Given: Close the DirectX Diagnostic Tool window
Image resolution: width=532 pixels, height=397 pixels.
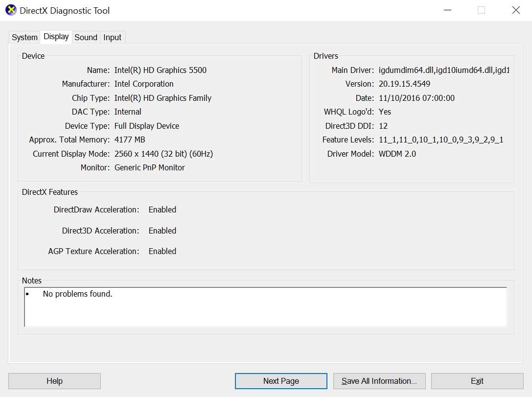Looking at the screenshot, I should click(x=516, y=10).
